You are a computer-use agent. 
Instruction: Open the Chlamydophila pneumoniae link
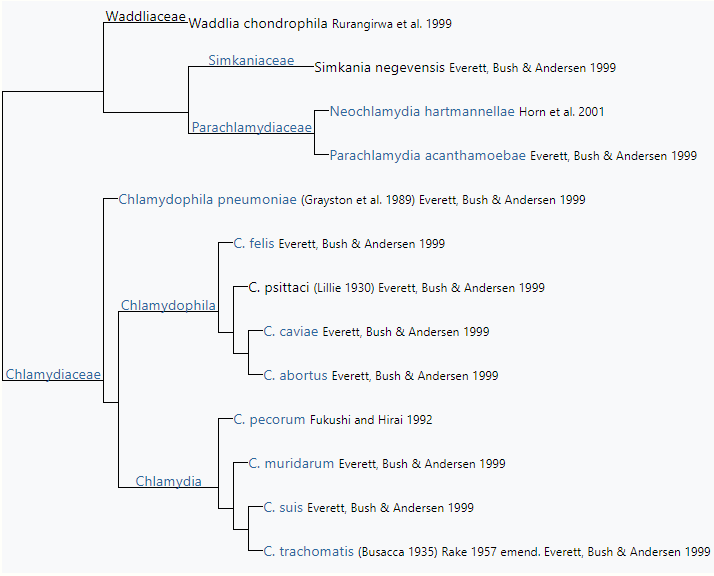[x=208, y=200]
